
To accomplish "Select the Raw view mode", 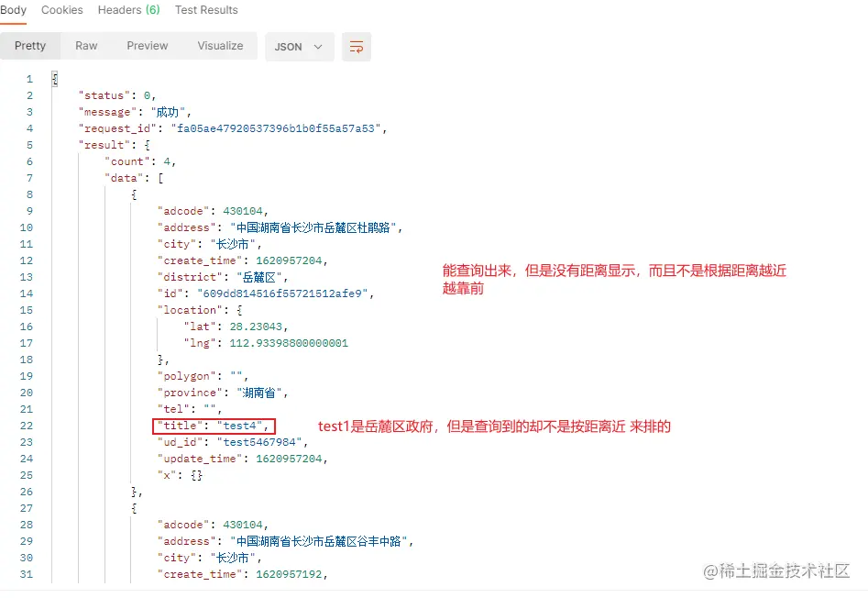I will click(86, 46).
